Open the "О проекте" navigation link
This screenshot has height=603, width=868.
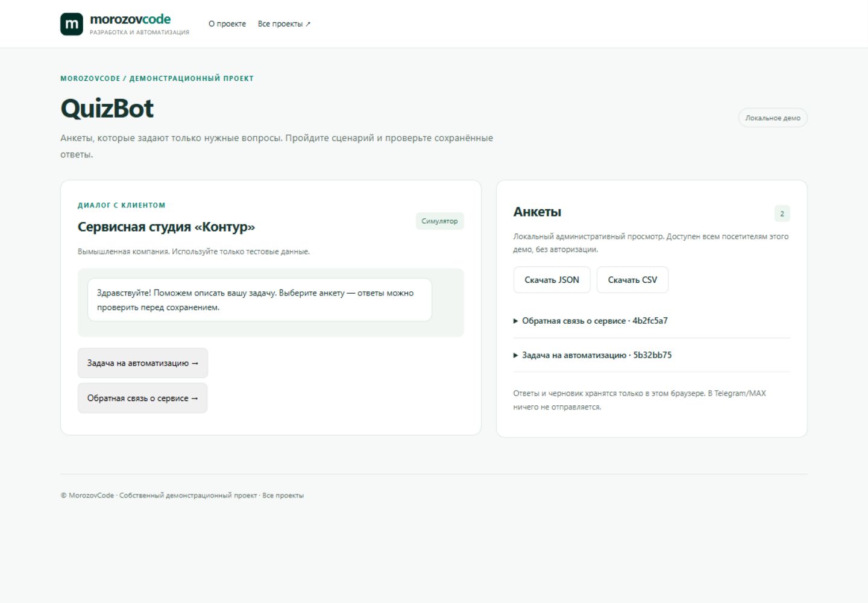click(x=227, y=24)
